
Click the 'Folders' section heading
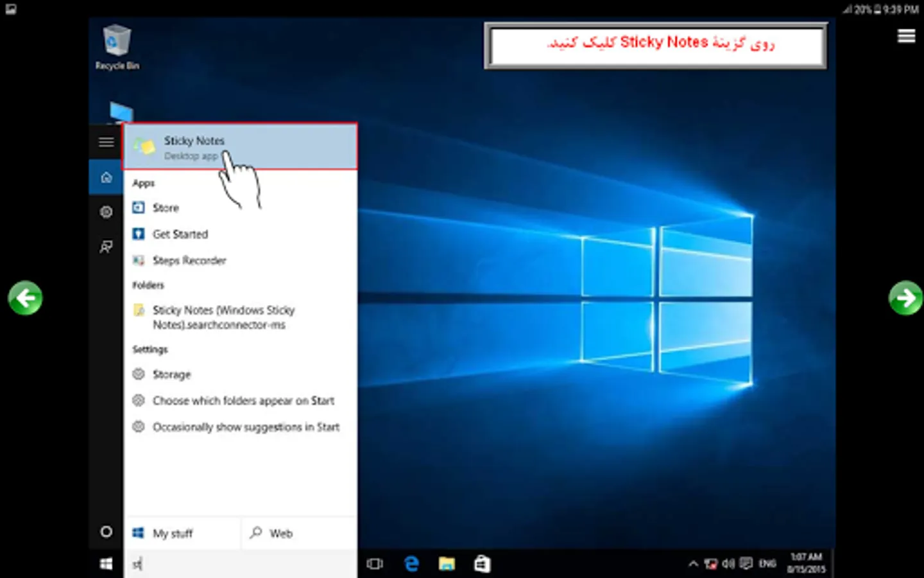[x=148, y=285]
